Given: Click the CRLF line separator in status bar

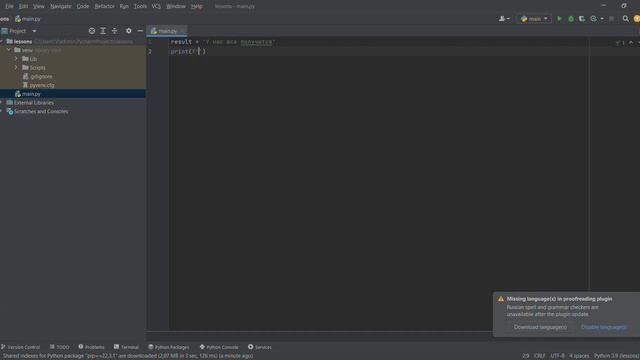Looking at the screenshot, I should (540, 356).
